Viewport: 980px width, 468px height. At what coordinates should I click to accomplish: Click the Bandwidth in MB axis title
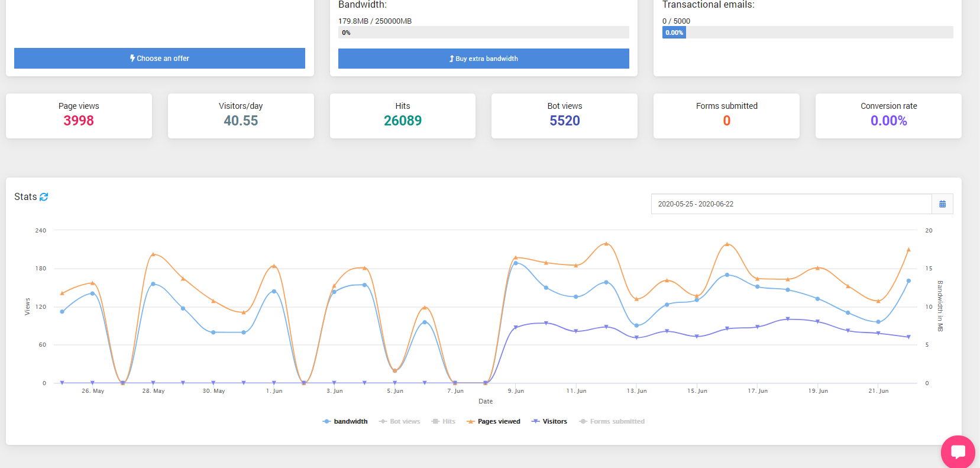pos(940,306)
